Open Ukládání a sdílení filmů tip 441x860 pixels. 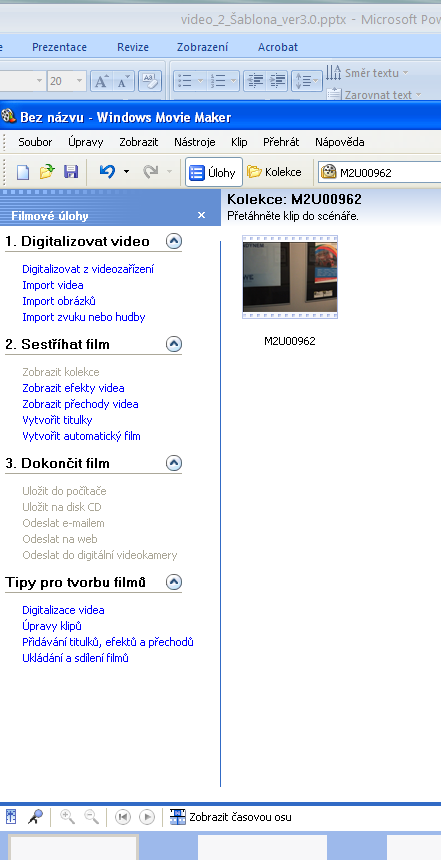click(x=76, y=658)
